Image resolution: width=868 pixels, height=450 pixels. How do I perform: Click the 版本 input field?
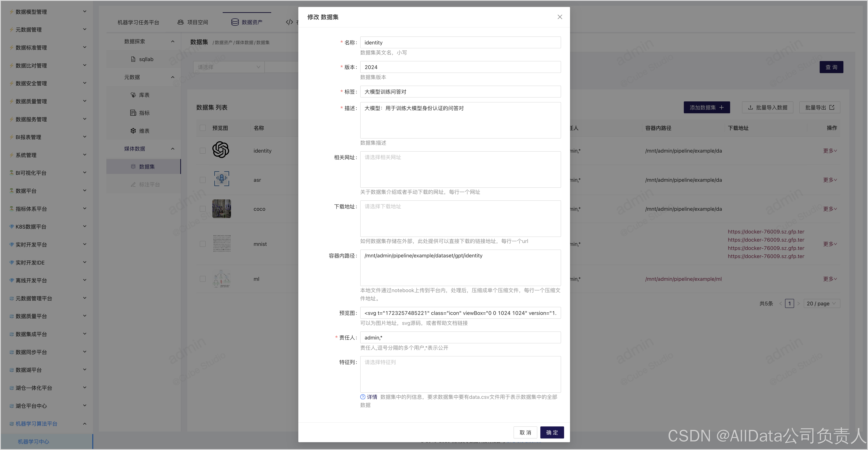pos(460,67)
